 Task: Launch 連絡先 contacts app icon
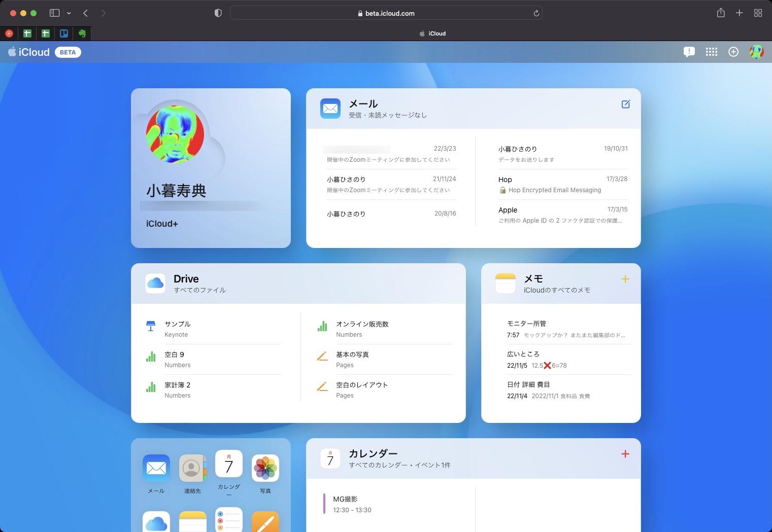(x=193, y=468)
